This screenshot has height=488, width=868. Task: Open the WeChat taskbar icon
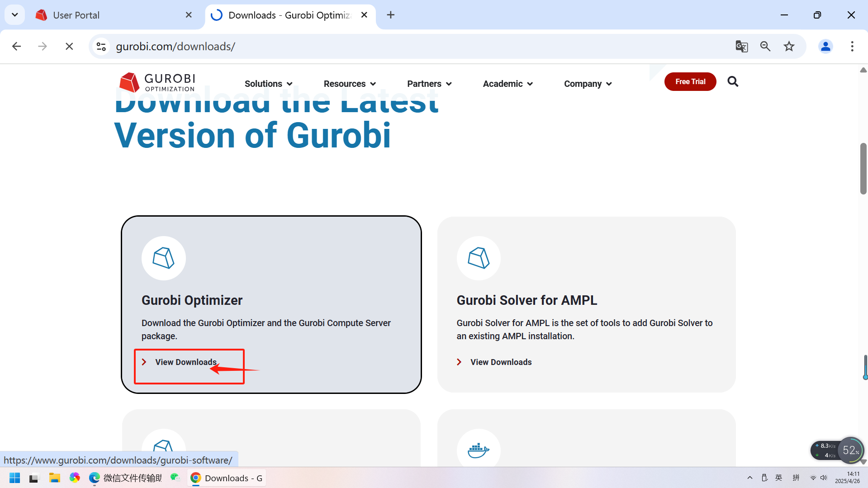175,478
